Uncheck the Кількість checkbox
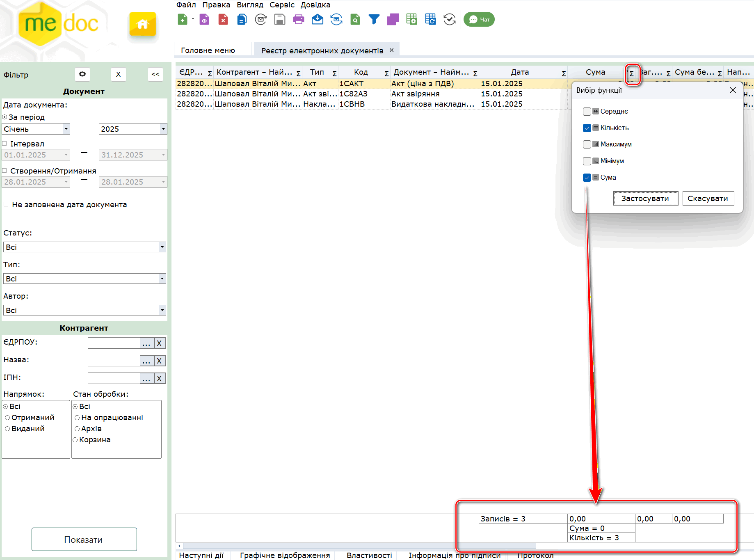Screen dimensions: 754x560 pos(587,128)
